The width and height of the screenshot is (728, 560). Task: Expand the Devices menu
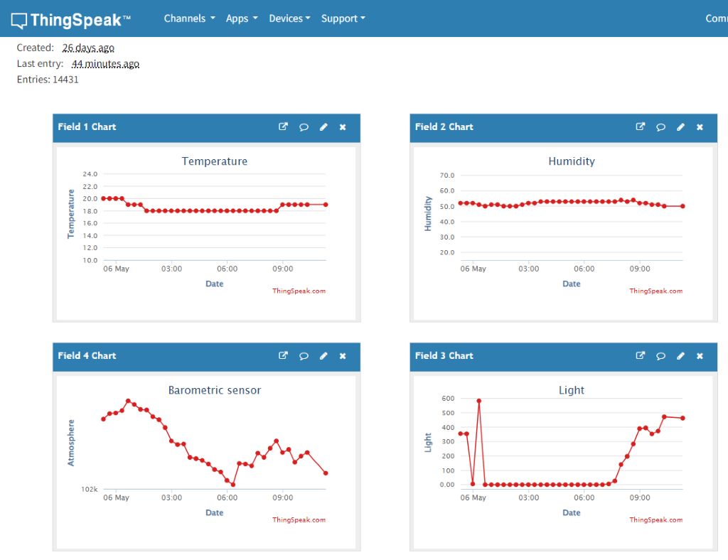[x=289, y=18]
